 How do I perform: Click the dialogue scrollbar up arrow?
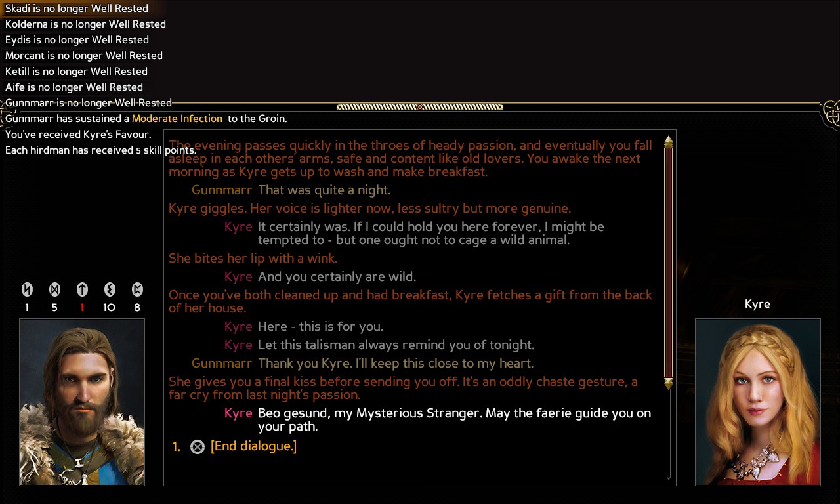point(669,142)
